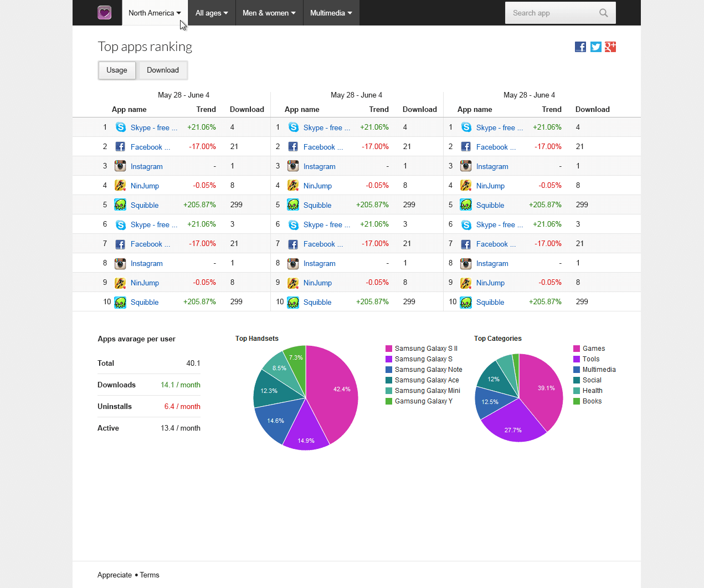Click NinJump icon in first table row 4
The height and width of the screenshot is (588, 704).
[120, 186]
